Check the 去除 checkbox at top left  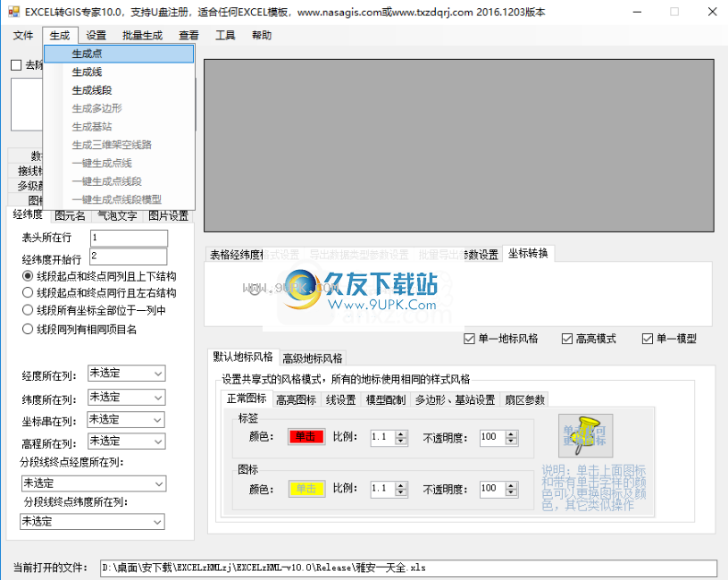[16, 65]
